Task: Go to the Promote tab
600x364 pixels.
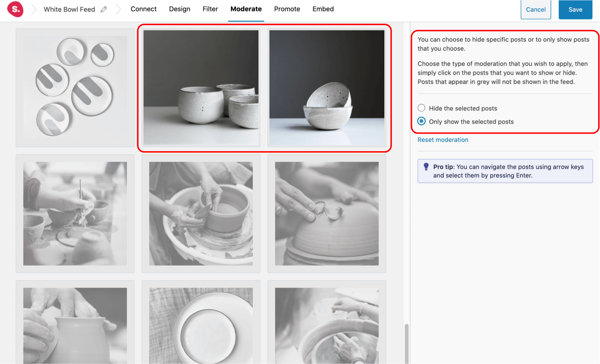Action: [287, 9]
